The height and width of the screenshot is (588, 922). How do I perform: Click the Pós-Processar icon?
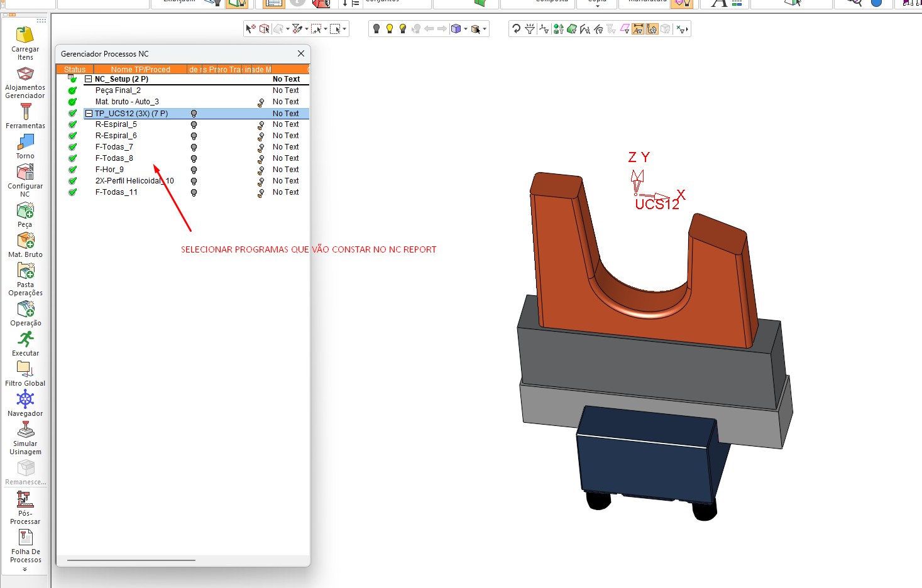tap(25, 508)
